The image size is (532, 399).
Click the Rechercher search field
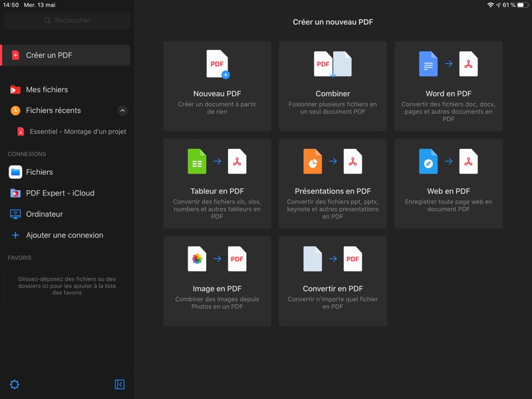67,21
